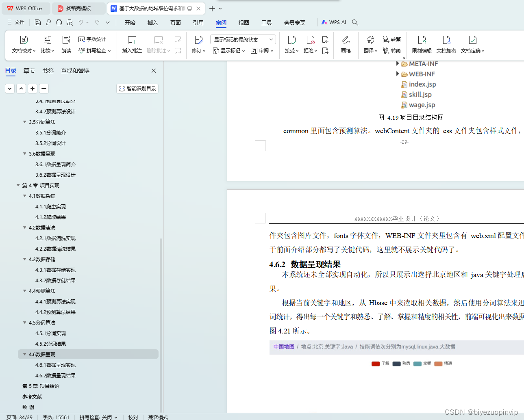Select the 4.6.2数据呈现结果 outline entry
Image resolution: width=524 pixels, height=420 pixels.
(x=55, y=375)
